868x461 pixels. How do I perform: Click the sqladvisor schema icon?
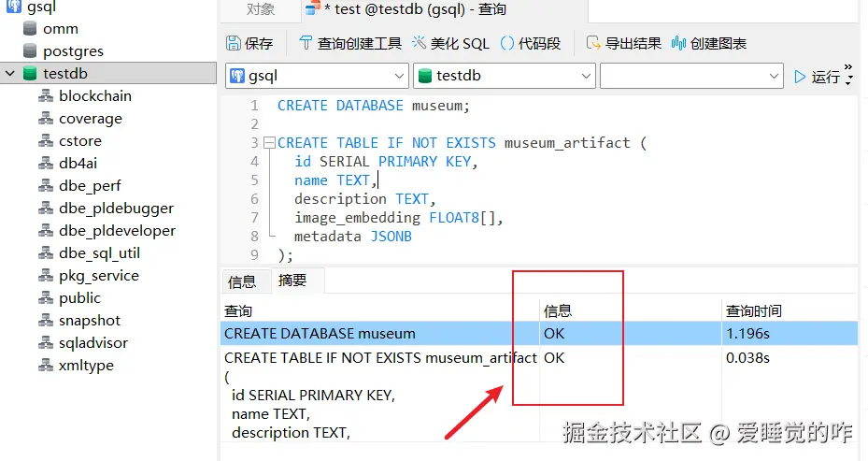pos(46,342)
